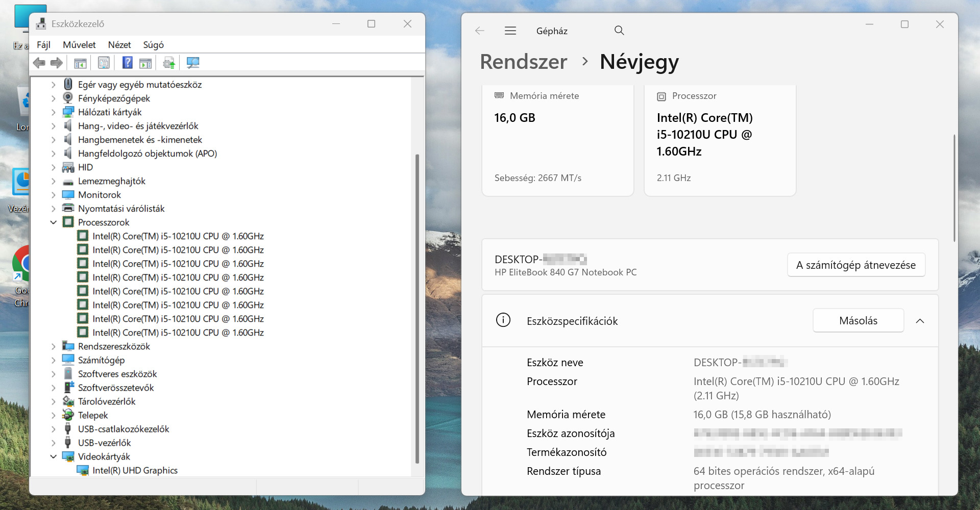Open the Művelet menu
Screen dimensions: 980x510
tap(79, 45)
